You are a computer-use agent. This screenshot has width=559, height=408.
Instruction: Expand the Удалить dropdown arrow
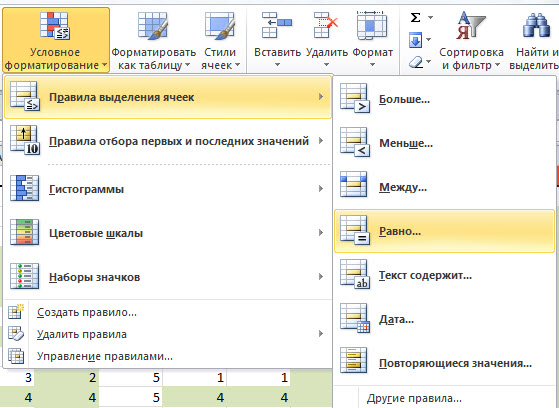(327, 65)
